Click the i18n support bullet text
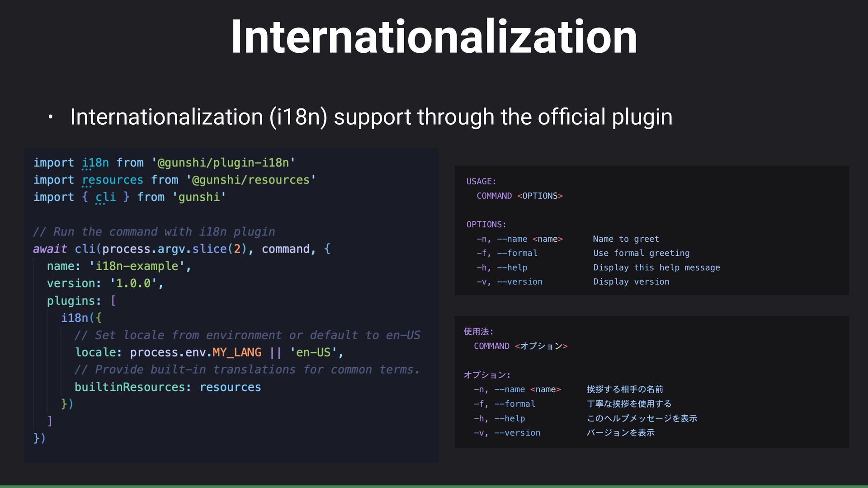This screenshot has height=488, width=868. (371, 117)
